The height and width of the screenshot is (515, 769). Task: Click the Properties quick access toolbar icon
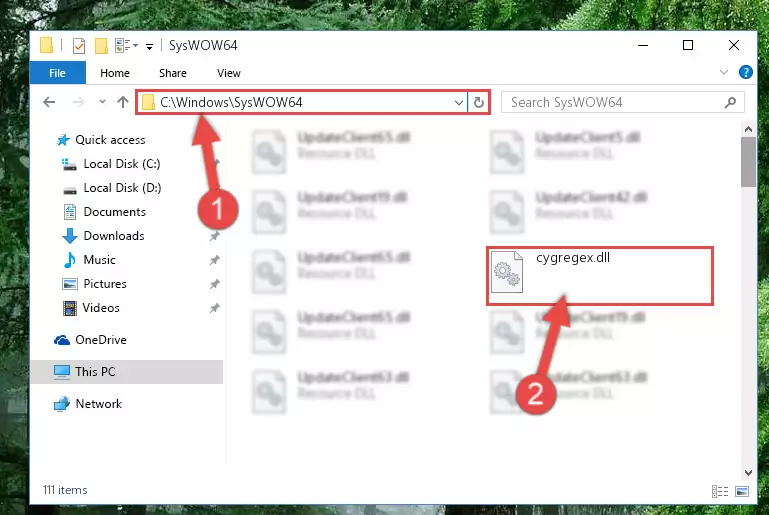(x=78, y=46)
